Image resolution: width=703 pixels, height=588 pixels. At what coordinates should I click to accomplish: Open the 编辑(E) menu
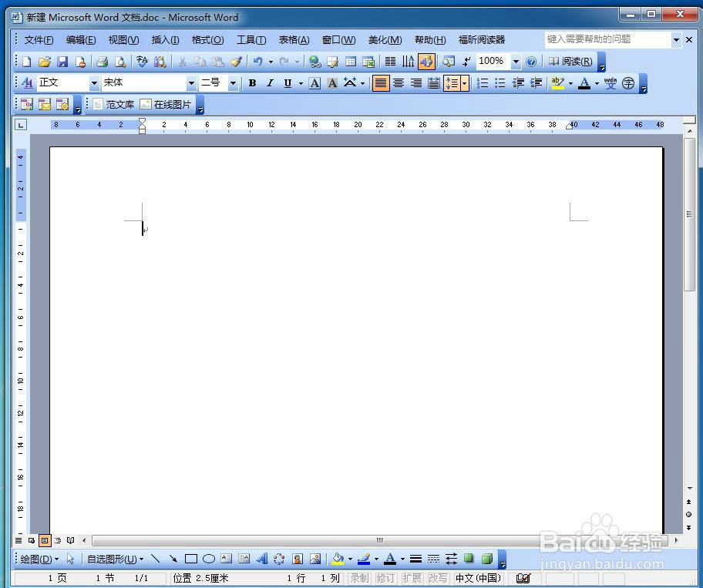pyautogui.click(x=81, y=40)
